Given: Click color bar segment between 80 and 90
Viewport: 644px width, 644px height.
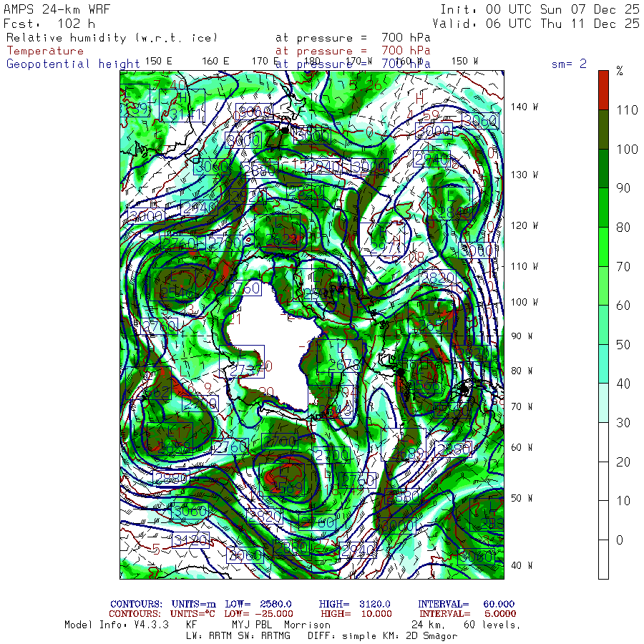Looking at the screenshot, I should pyautogui.click(x=603, y=208).
